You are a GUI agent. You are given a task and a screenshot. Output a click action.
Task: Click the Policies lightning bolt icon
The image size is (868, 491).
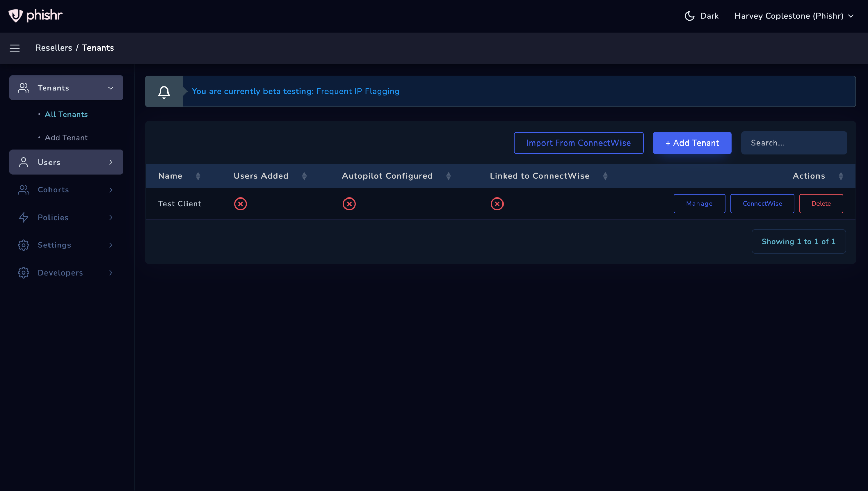(23, 218)
